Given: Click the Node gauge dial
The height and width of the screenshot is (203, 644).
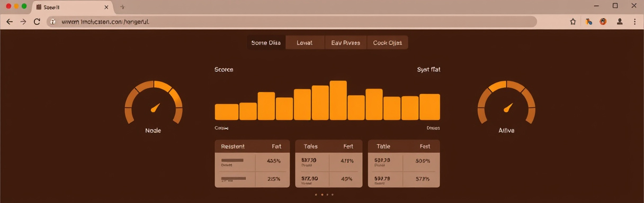Looking at the screenshot, I should pyautogui.click(x=154, y=103).
